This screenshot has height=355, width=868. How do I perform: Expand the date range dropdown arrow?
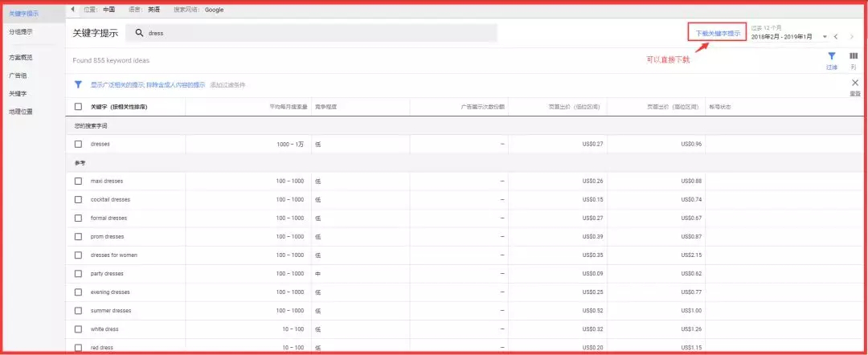point(824,37)
